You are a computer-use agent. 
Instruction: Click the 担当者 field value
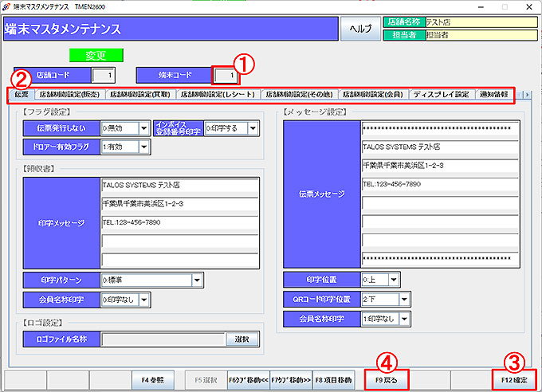pos(481,35)
